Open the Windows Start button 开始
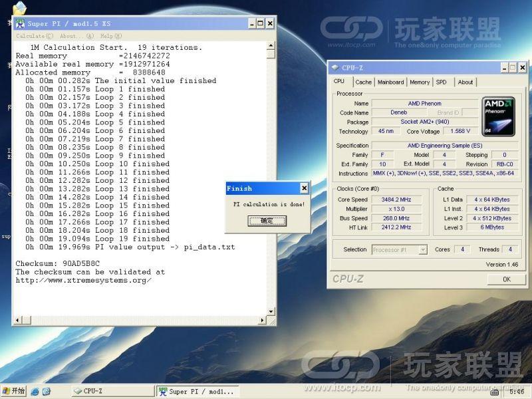Screen dimensions: 532x399 tap(14, 391)
